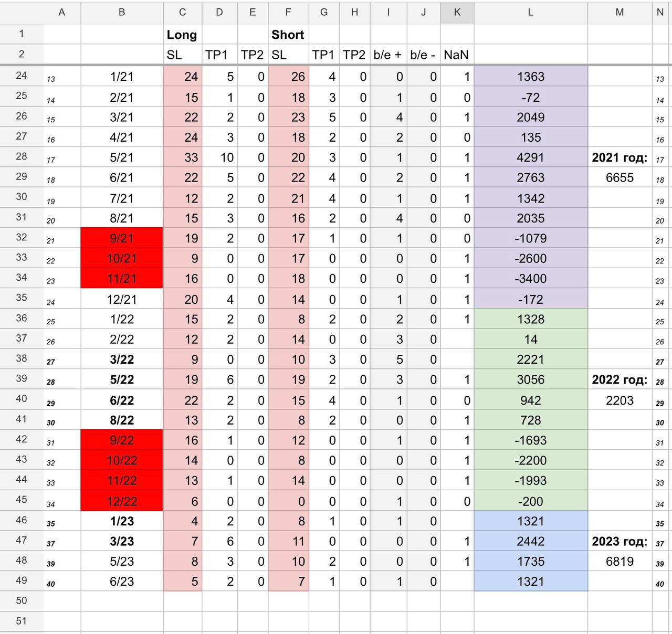Click the Long SL value 33
The image size is (672, 634).
point(183,157)
